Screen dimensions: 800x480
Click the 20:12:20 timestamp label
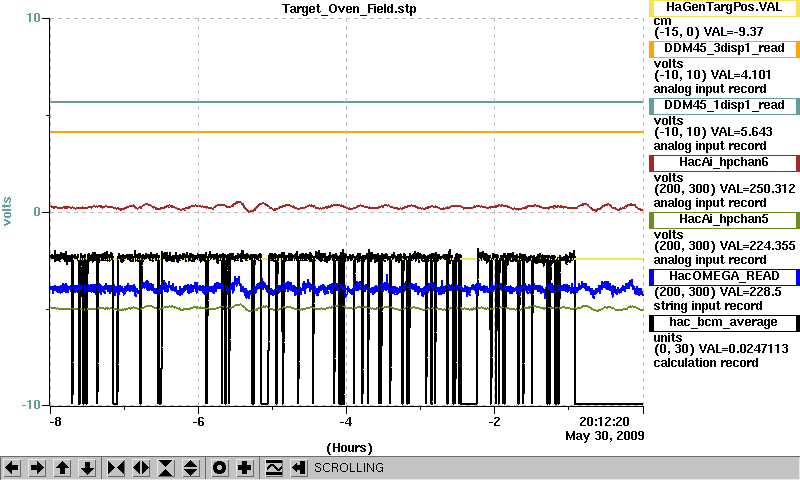point(604,422)
